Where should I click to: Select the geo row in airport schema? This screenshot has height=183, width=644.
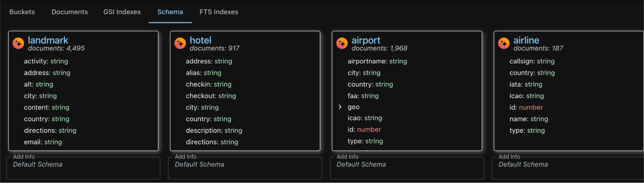click(407, 107)
